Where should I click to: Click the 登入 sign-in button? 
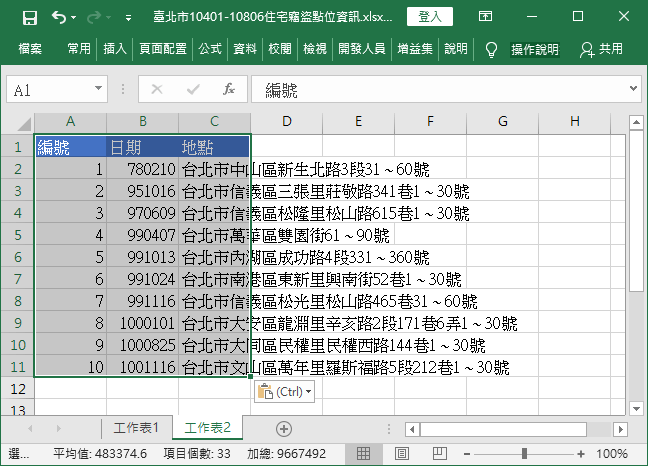430,17
